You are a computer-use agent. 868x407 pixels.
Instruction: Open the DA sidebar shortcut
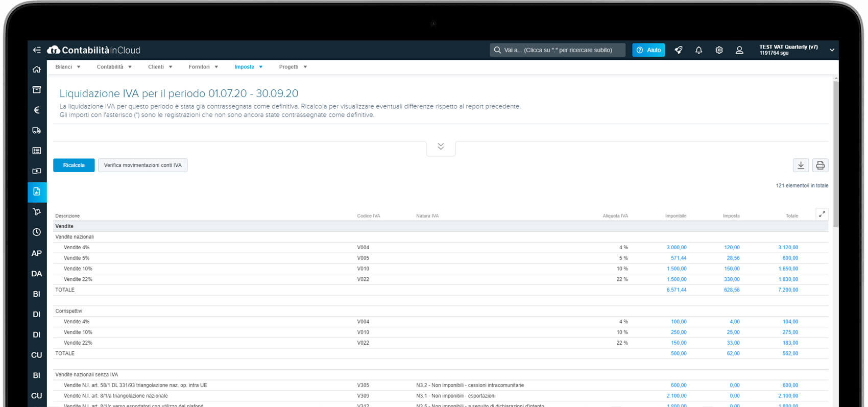coord(37,274)
